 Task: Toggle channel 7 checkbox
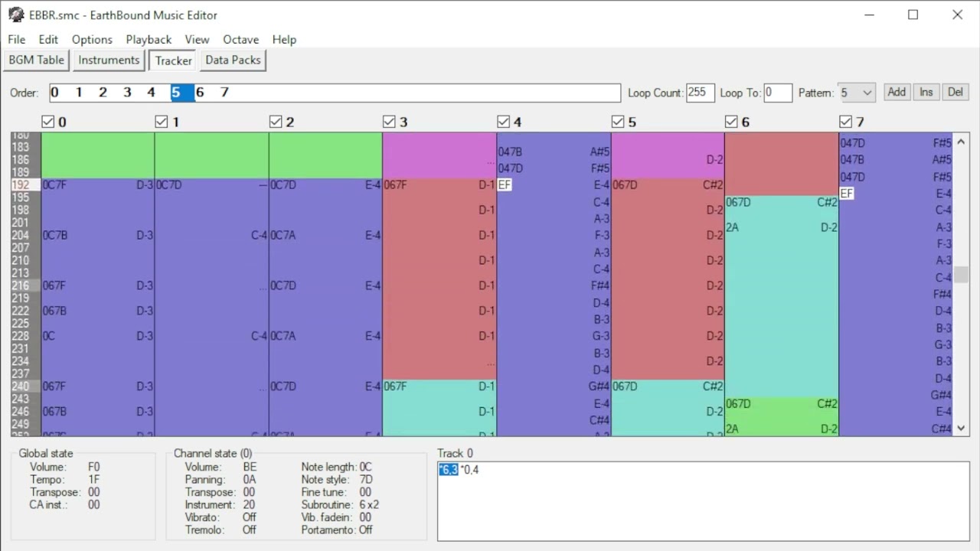click(845, 122)
